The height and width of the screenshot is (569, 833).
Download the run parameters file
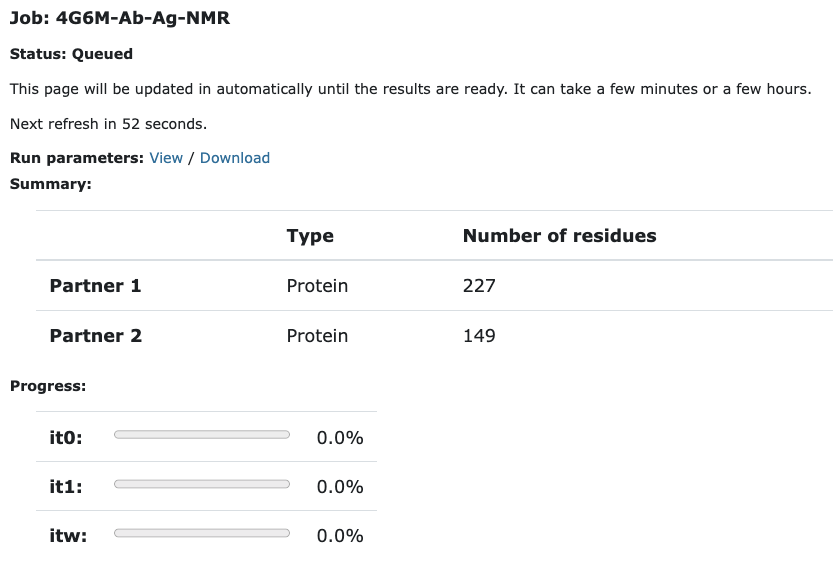[x=235, y=158]
